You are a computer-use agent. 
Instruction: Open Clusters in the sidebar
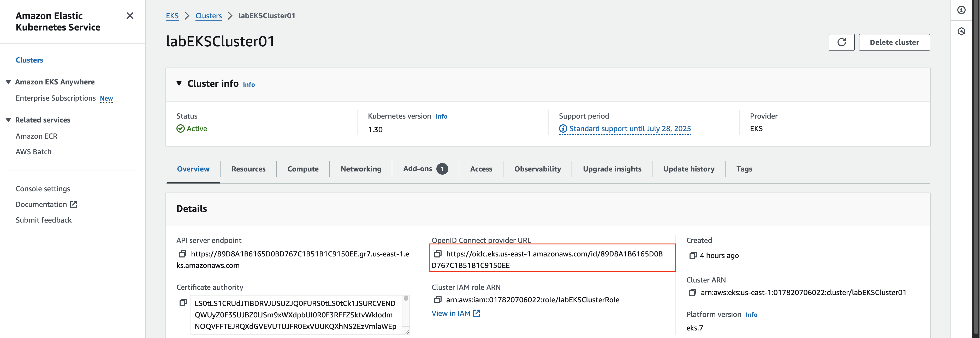29,60
